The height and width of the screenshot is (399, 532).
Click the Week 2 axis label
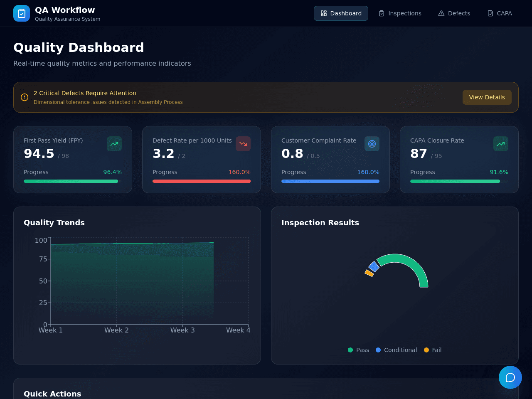(x=116, y=330)
